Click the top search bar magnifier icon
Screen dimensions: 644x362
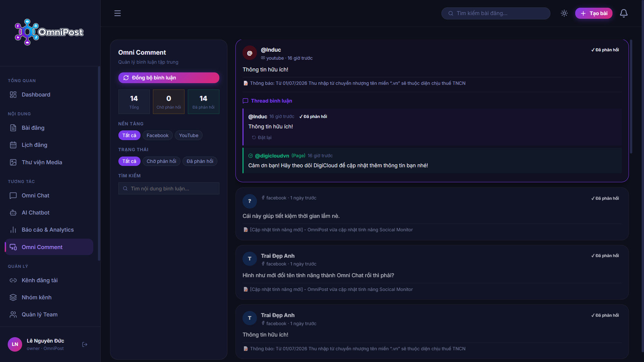451,13
